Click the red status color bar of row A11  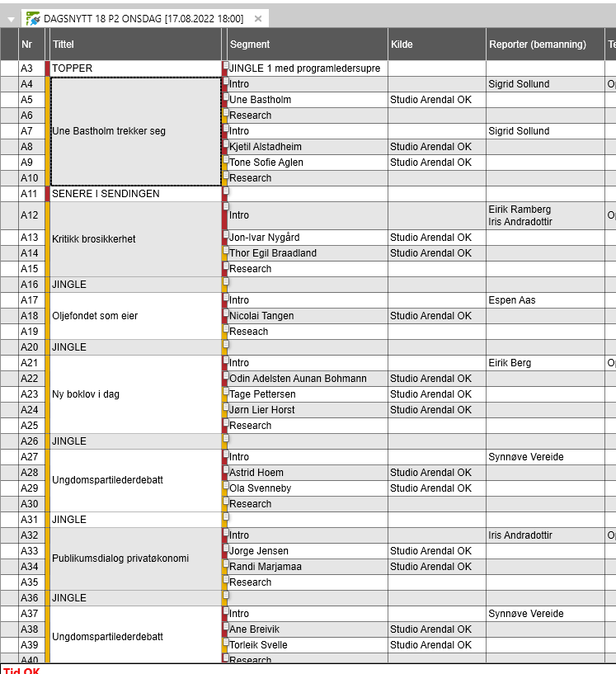[48, 194]
